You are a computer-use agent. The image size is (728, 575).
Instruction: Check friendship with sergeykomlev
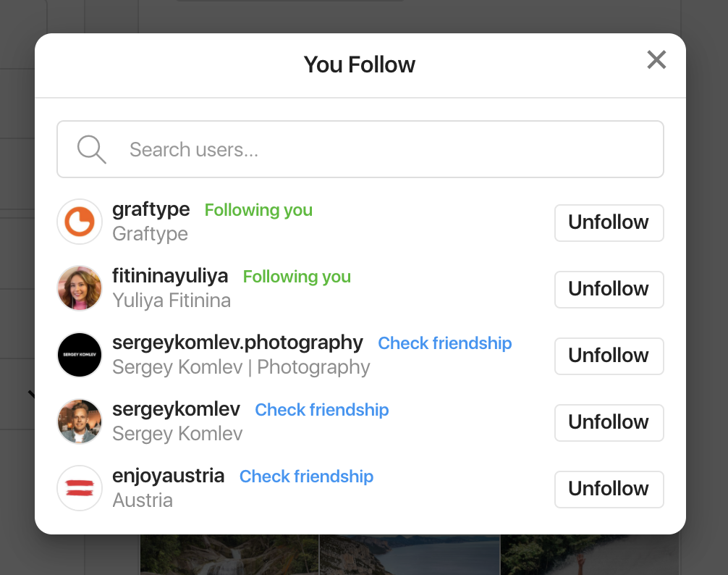(322, 410)
